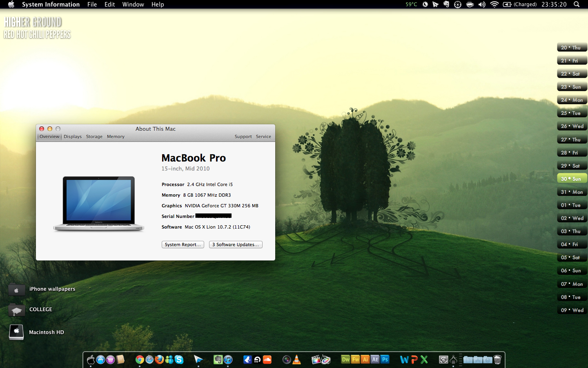The height and width of the screenshot is (368, 588).
Task: Open Microsoft Word from the dock
Action: pyautogui.click(x=404, y=359)
